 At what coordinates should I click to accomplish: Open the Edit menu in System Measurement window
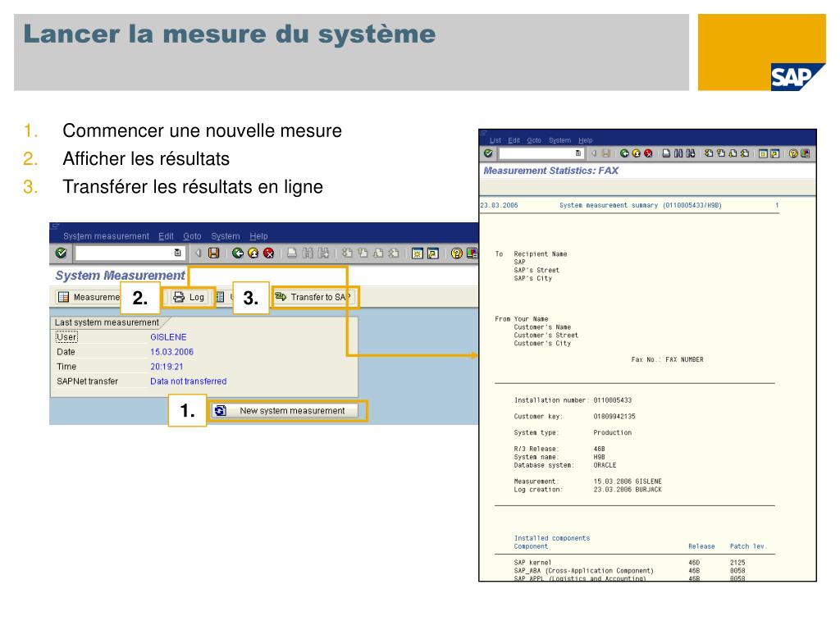(x=166, y=236)
